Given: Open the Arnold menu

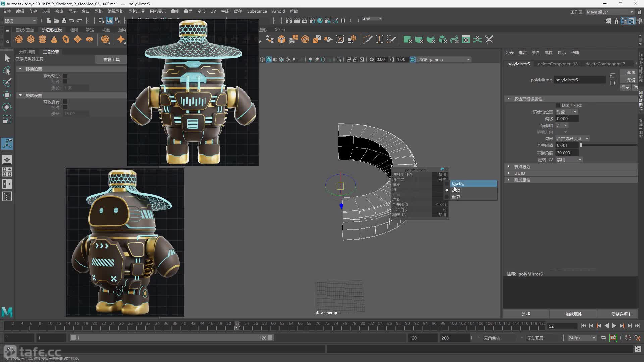Looking at the screenshot, I should click(278, 11).
